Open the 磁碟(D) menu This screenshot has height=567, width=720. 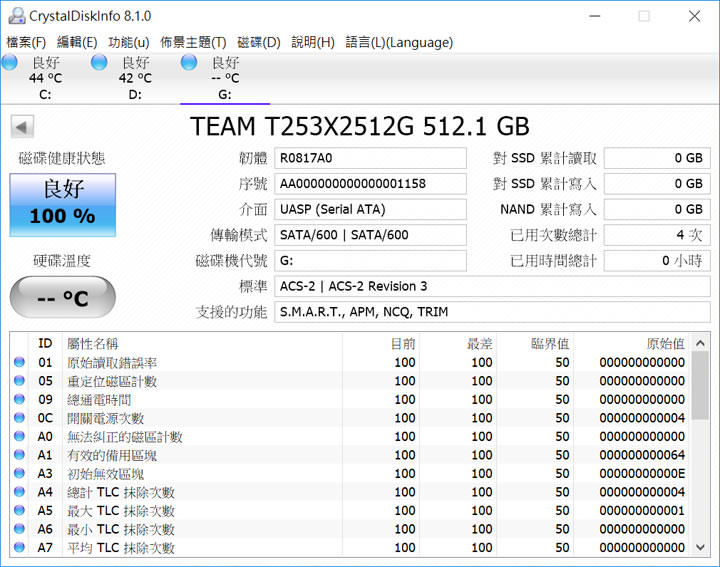[259, 42]
